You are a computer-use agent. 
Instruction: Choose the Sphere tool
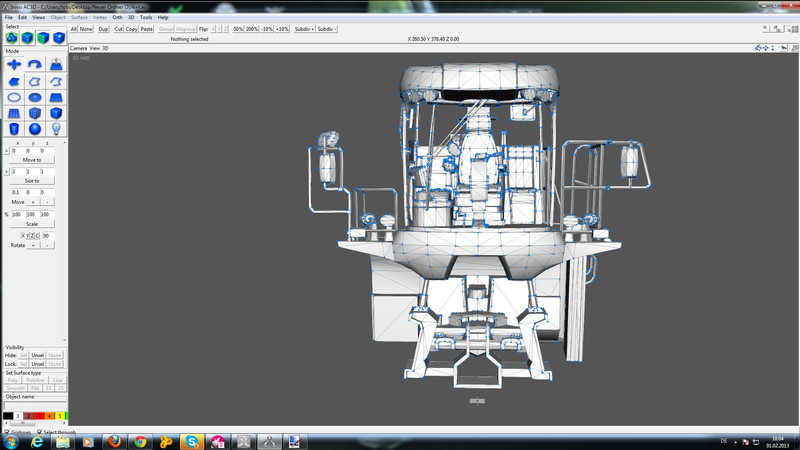35,129
